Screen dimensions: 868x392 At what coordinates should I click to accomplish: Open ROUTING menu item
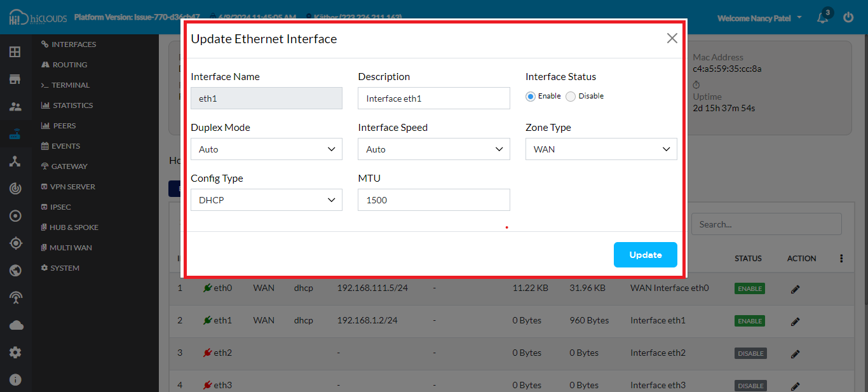coord(64,65)
